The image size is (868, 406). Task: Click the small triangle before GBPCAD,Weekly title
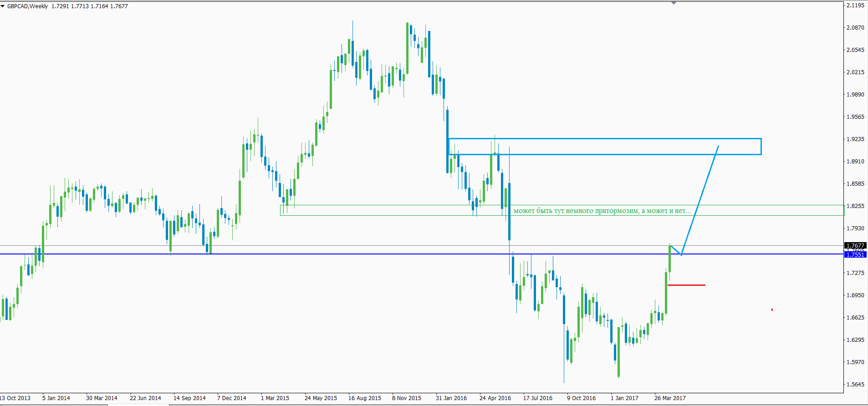(x=3, y=6)
